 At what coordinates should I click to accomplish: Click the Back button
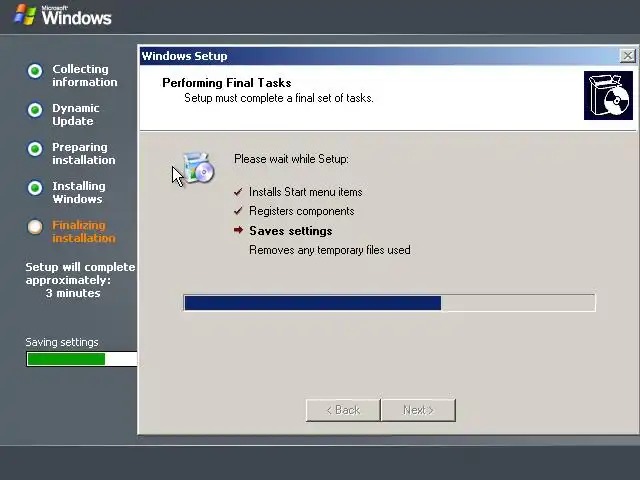[343, 410]
